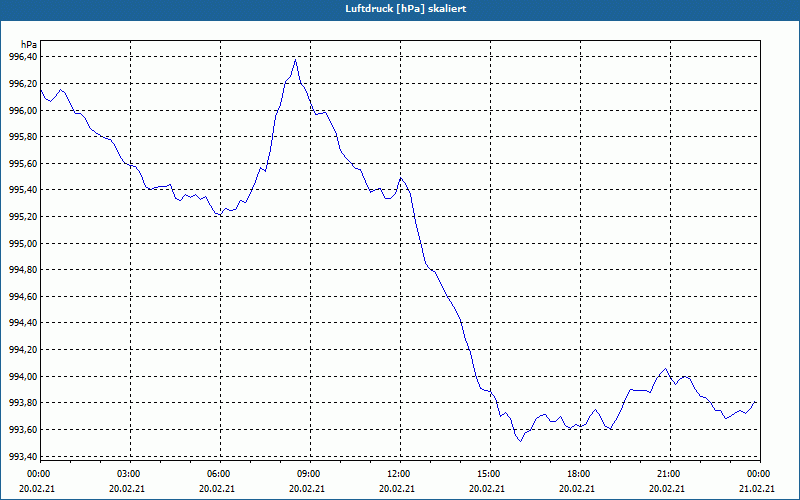Click the 994,20 y-axis label

(x=23, y=350)
